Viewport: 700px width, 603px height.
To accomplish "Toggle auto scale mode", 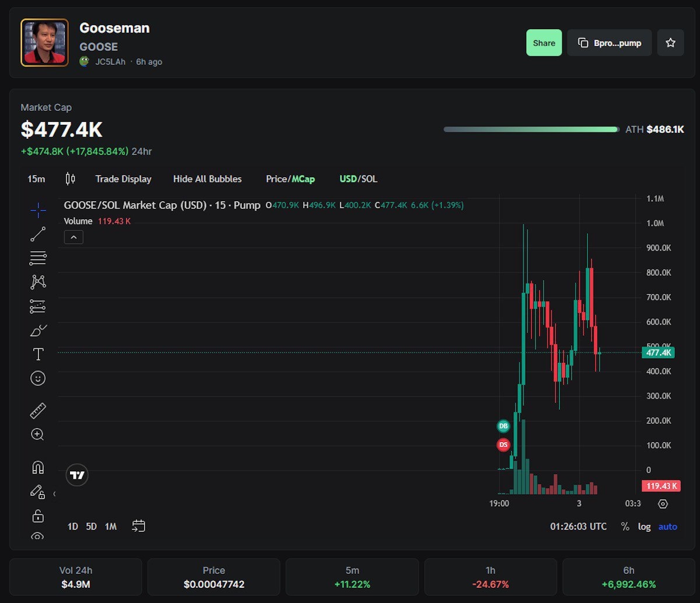I will click(x=668, y=527).
